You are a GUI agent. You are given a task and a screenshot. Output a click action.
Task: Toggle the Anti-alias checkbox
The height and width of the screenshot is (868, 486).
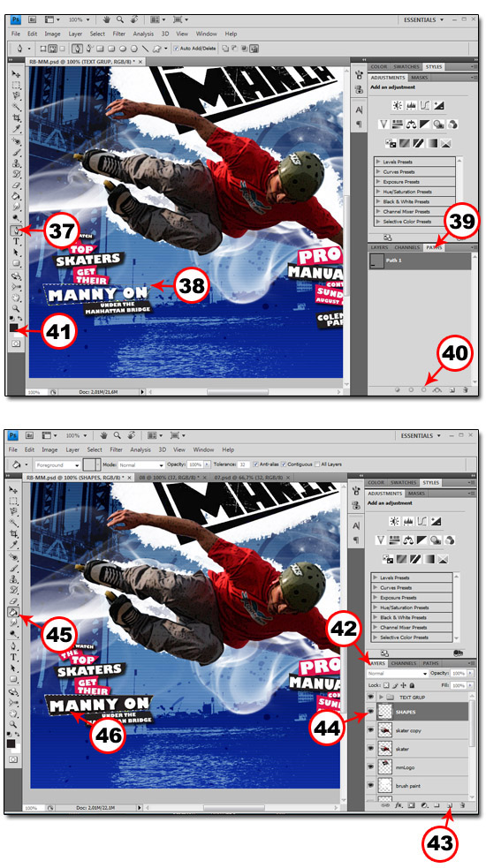tap(255, 464)
